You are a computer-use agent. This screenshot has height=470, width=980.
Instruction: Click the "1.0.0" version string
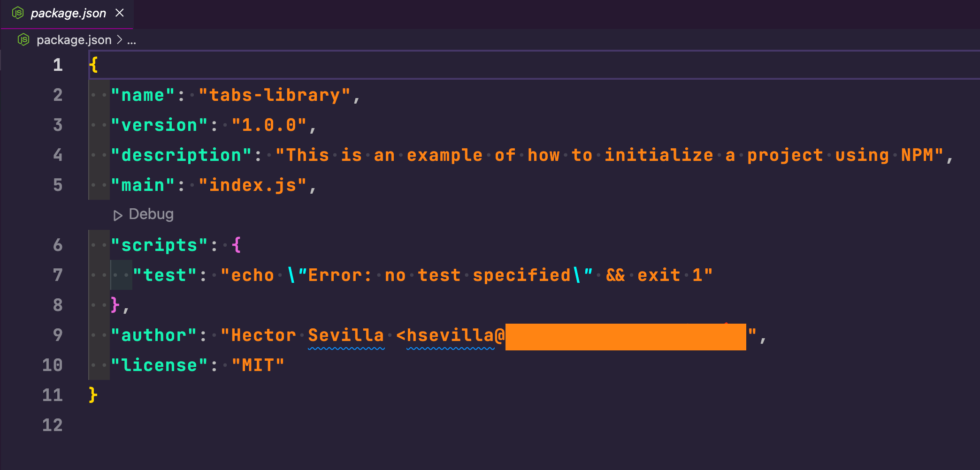tap(269, 125)
